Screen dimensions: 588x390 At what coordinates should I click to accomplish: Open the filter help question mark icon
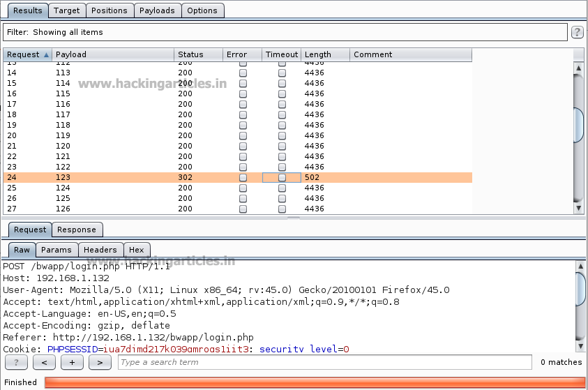[x=577, y=32]
